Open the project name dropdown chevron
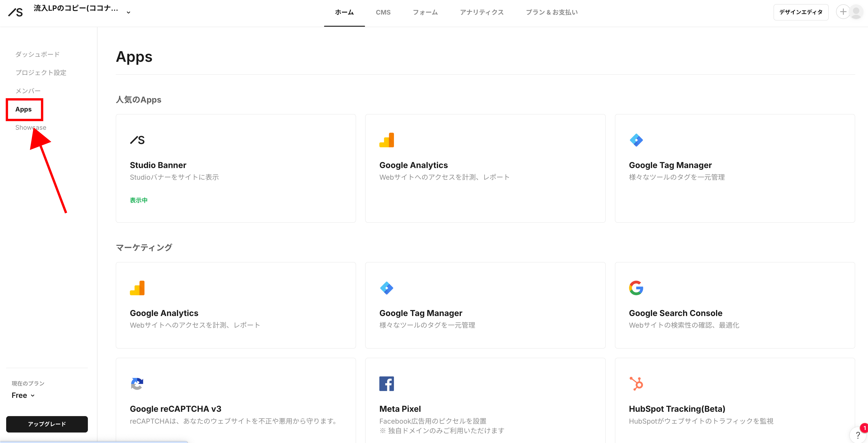Screen dimensions: 868x443 [x=128, y=13]
